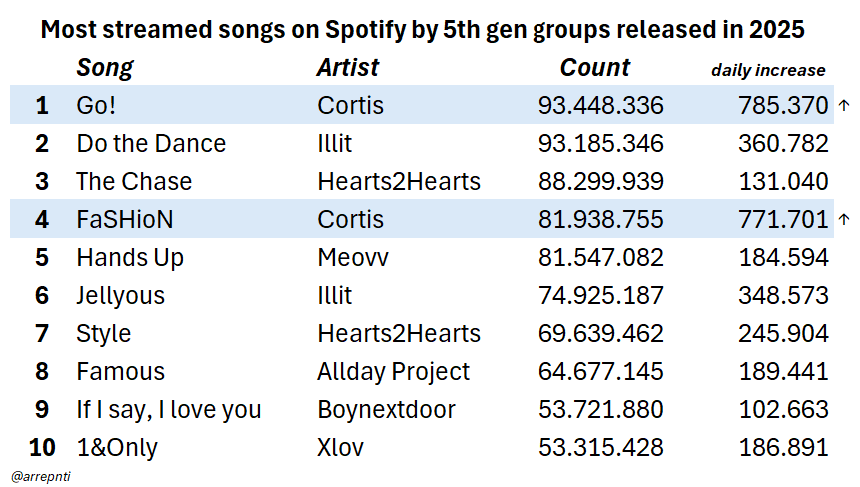Select the Song column header
Image resolution: width=860 pixels, height=487 pixels.
click(x=104, y=68)
